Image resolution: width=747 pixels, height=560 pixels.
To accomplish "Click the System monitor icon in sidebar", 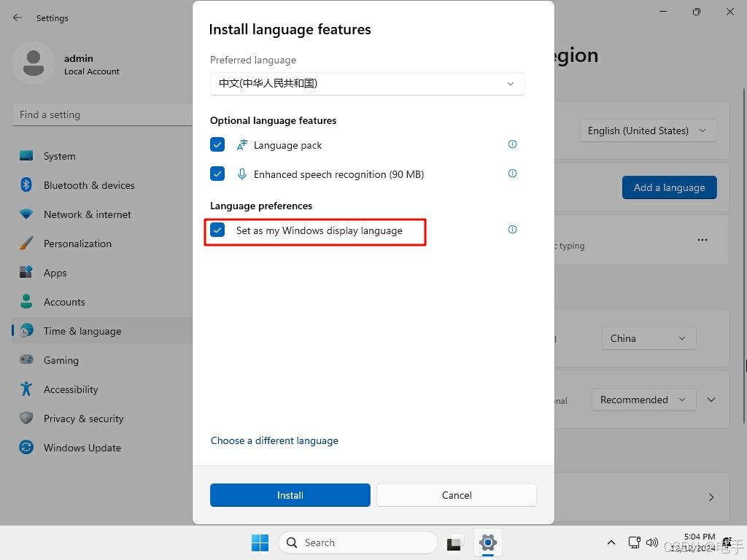I will [x=26, y=156].
